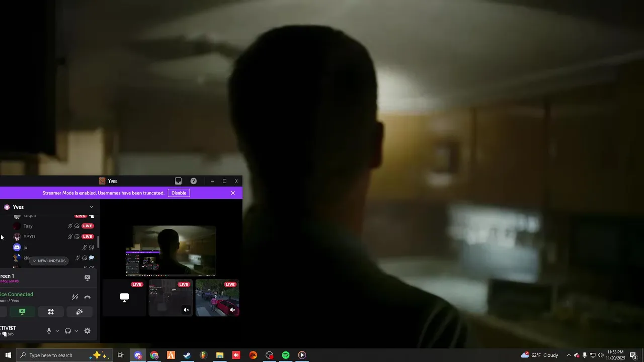Mute the microphone
Screen dimensions: 644x362
(x=49, y=331)
